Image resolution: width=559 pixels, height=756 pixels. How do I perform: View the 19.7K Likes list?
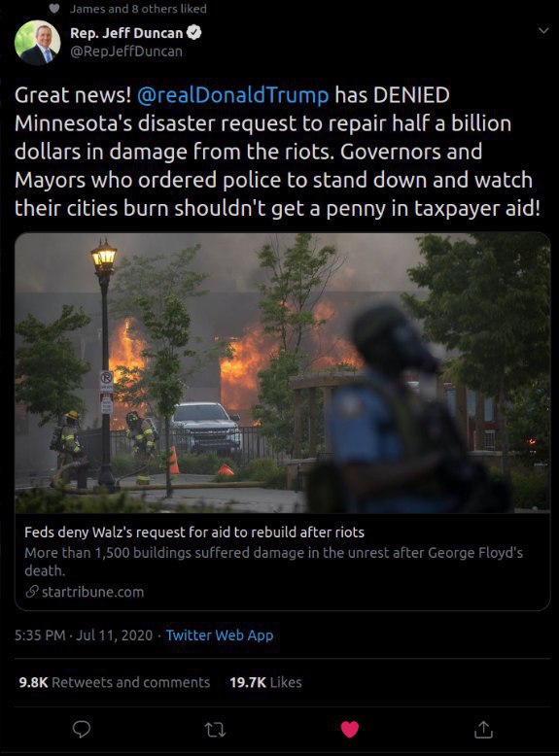click(x=265, y=682)
